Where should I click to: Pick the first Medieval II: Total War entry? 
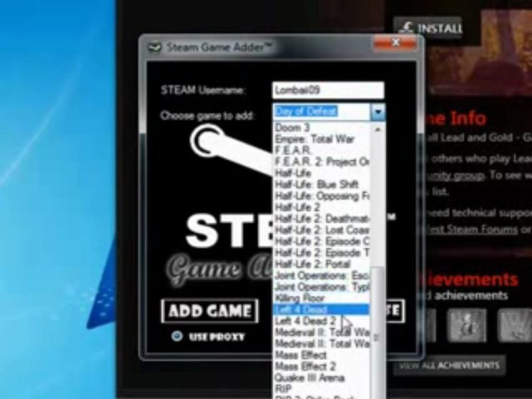(321, 332)
